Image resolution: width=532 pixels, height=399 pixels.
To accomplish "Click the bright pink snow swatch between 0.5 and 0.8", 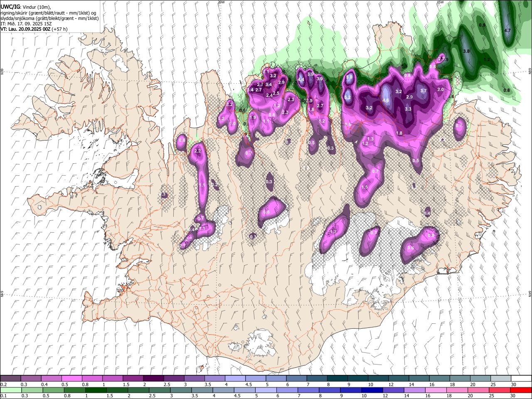I will pyautogui.click(x=72, y=378).
